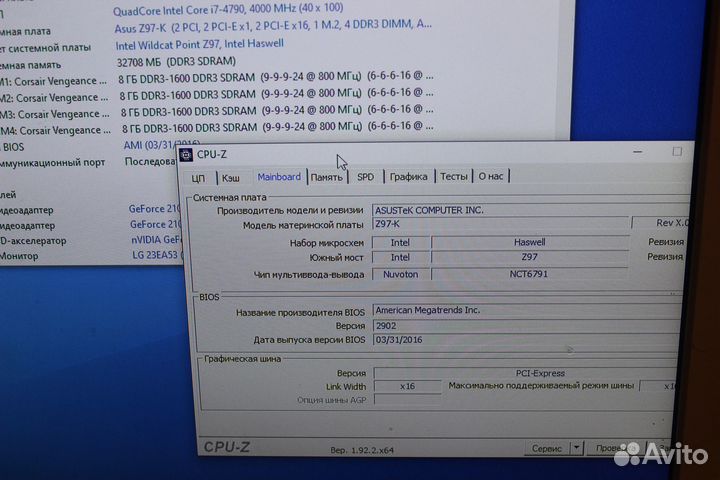Click the LG 23EA53 monitor link
Viewport: 720px width, 480px height.
tap(157, 254)
